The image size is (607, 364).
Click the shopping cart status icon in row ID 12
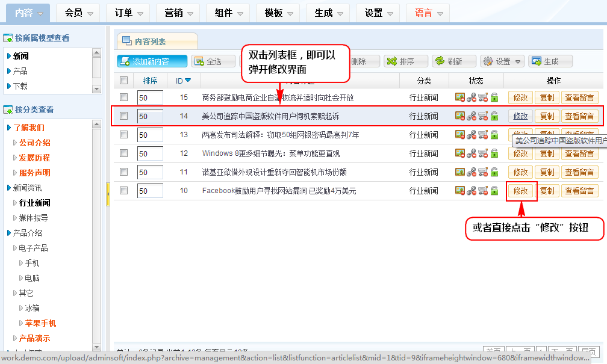[483, 153]
